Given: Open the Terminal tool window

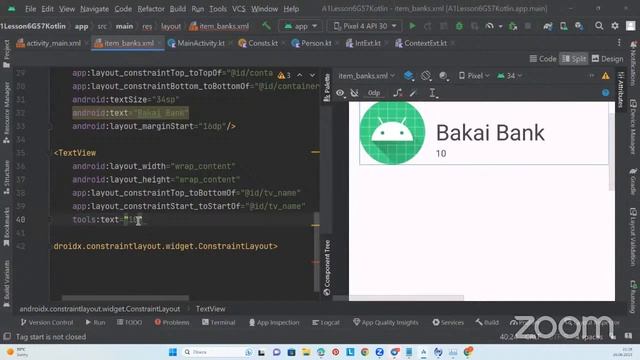Looking at the screenshot, I should coord(218,322).
